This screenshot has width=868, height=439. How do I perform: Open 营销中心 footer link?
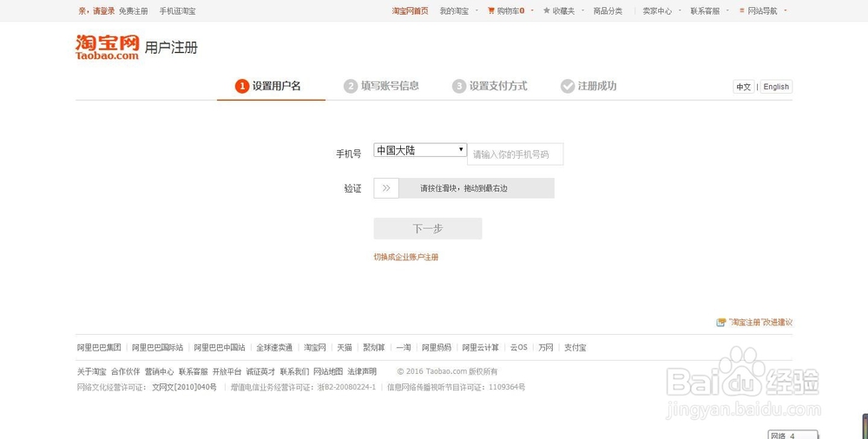tap(160, 371)
